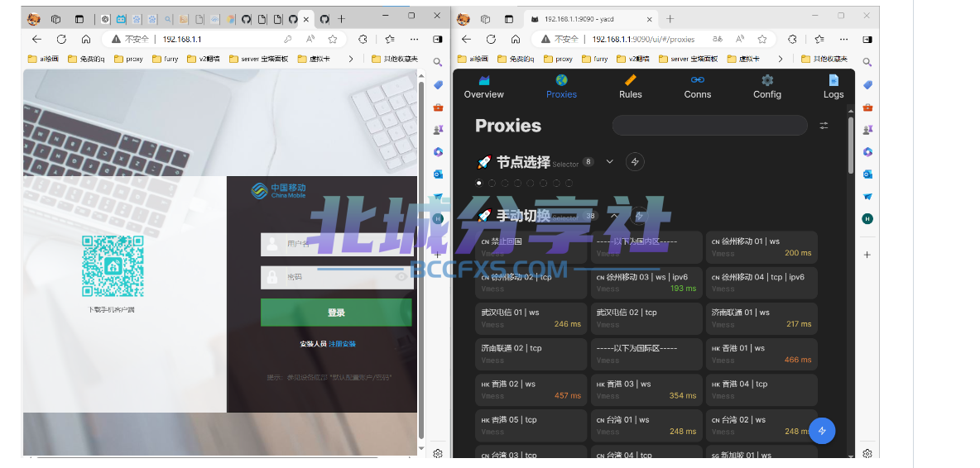Open the Conns tab in yacd
The image size is (980, 468).
[698, 88]
